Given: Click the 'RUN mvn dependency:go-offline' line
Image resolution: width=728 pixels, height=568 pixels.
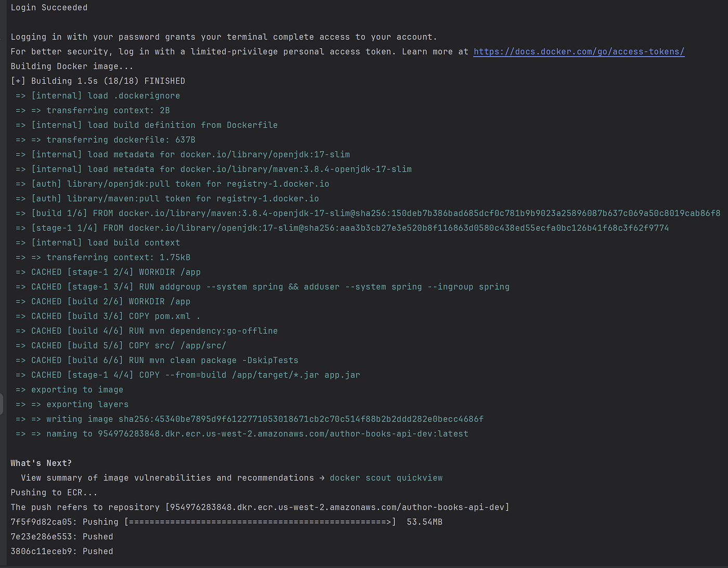Looking at the screenshot, I should click(x=147, y=331).
